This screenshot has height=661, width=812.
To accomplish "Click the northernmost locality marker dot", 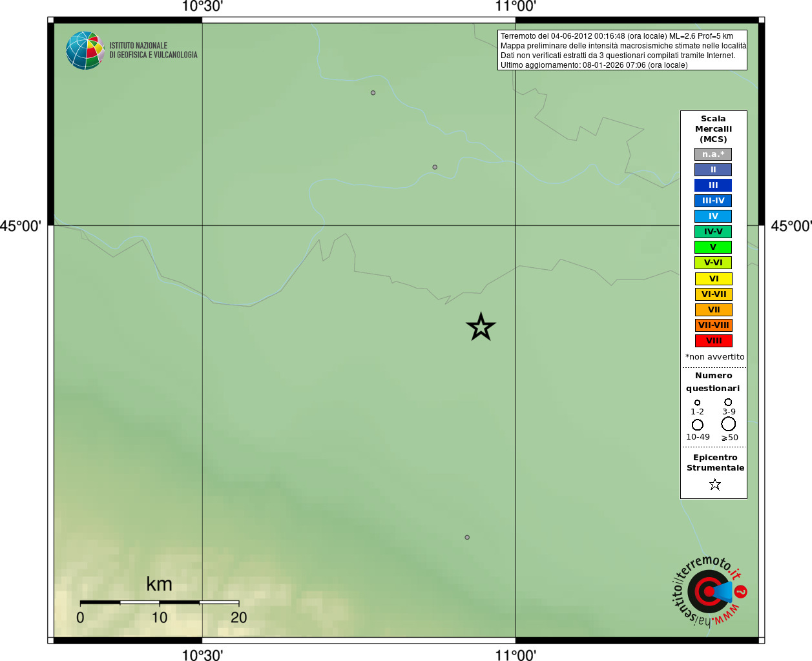I will (x=373, y=93).
